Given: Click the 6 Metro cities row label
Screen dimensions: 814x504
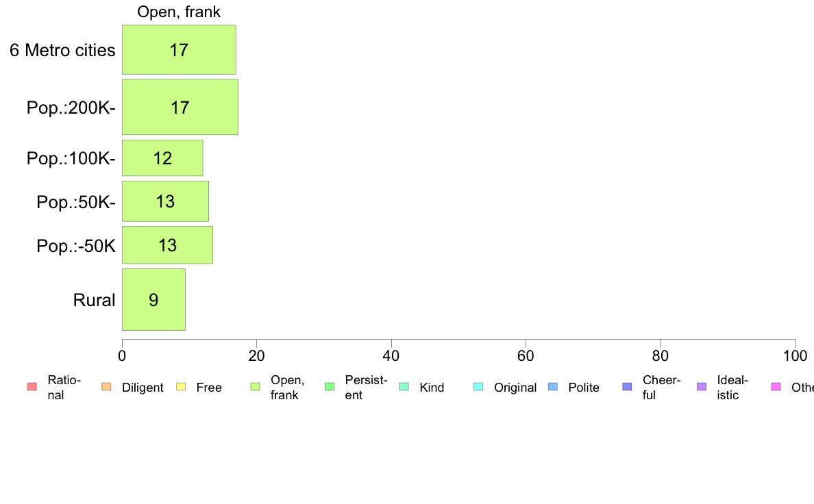Looking at the screenshot, I should pyautogui.click(x=62, y=51).
